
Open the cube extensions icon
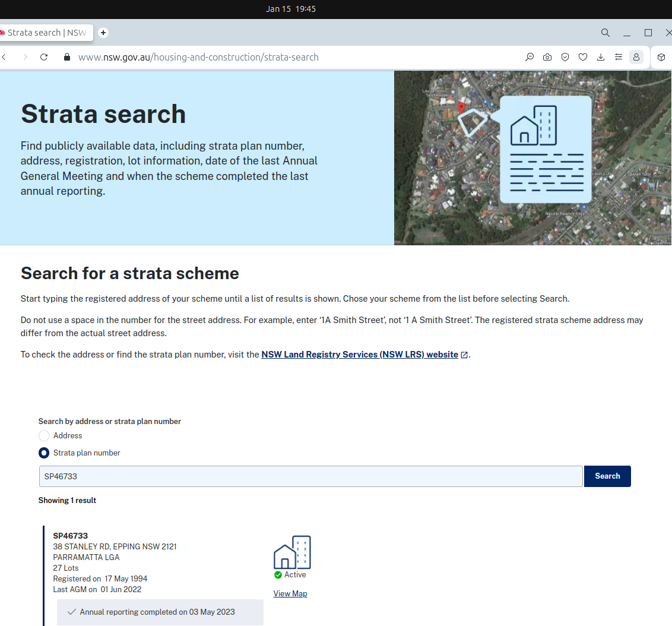pyautogui.click(x=661, y=57)
